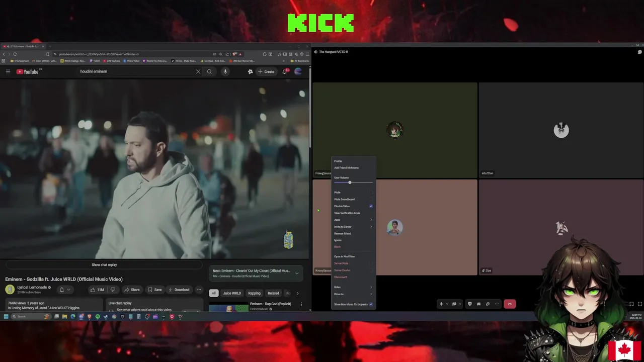Disconnect from the Discord call
644x362 pixels.
pyautogui.click(x=510, y=304)
